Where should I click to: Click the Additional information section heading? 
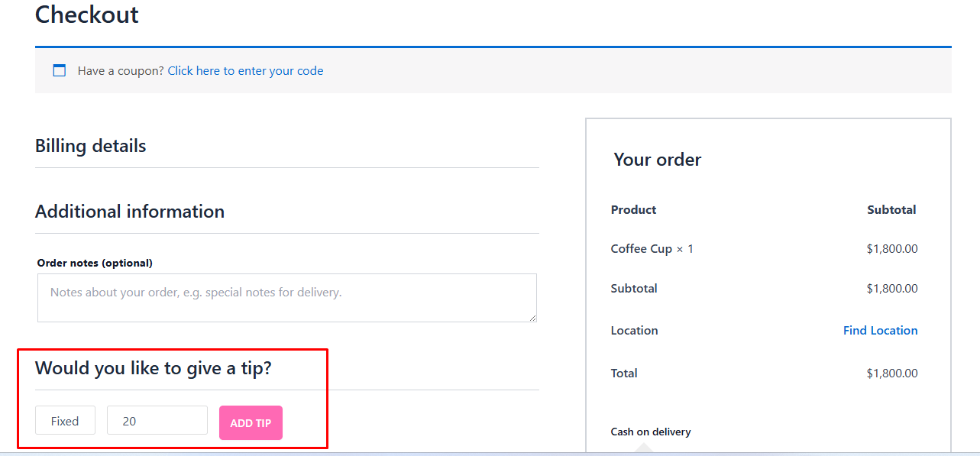(x=130, y=212)
